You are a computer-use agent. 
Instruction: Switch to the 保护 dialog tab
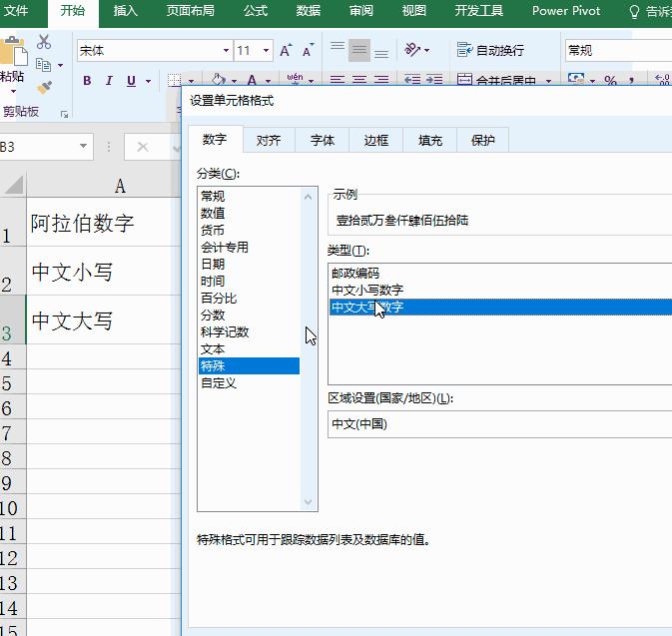click(483, 140)
